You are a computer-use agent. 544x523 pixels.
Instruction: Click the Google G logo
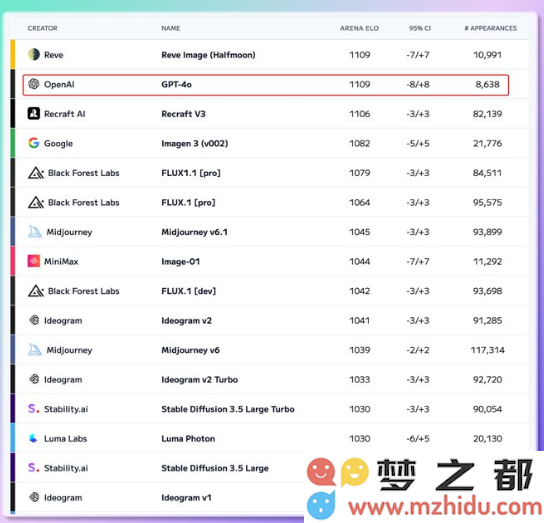coord(34,143)
